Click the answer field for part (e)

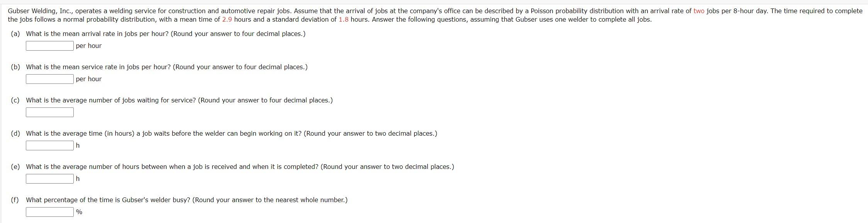pos(49,179)
